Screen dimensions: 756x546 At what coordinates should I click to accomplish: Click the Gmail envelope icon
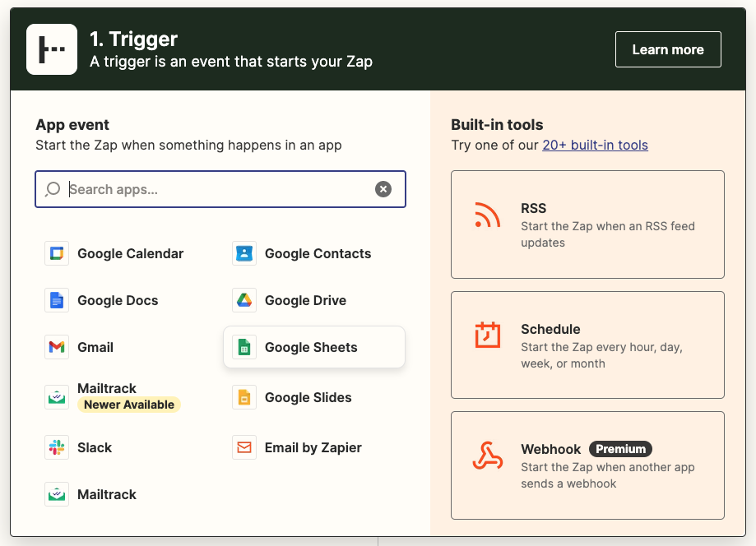pos(57,347)
